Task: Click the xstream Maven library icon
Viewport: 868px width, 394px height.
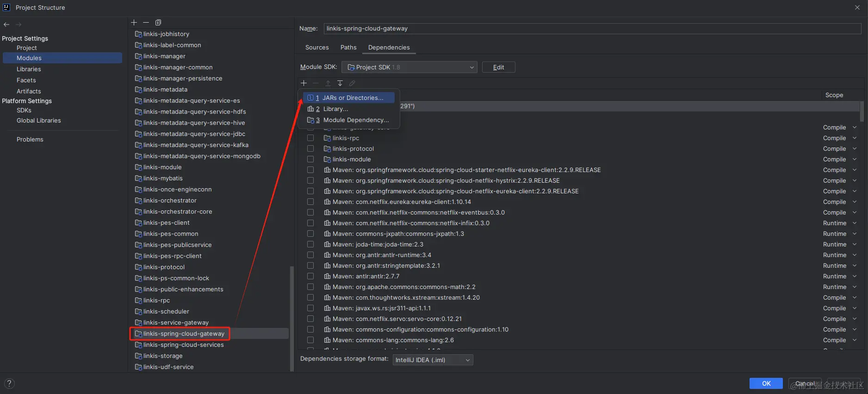Action: pyautogui.click(x=327, y=298)
